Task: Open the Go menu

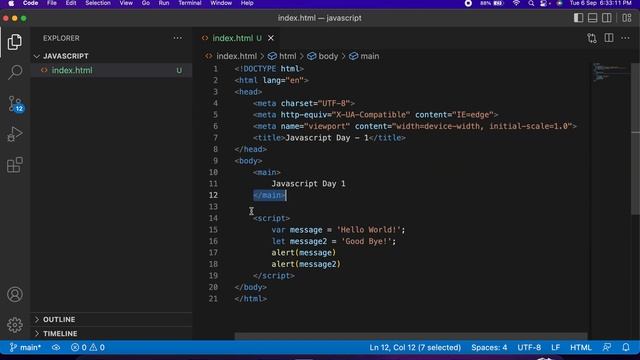Action: tap(146, 3)
